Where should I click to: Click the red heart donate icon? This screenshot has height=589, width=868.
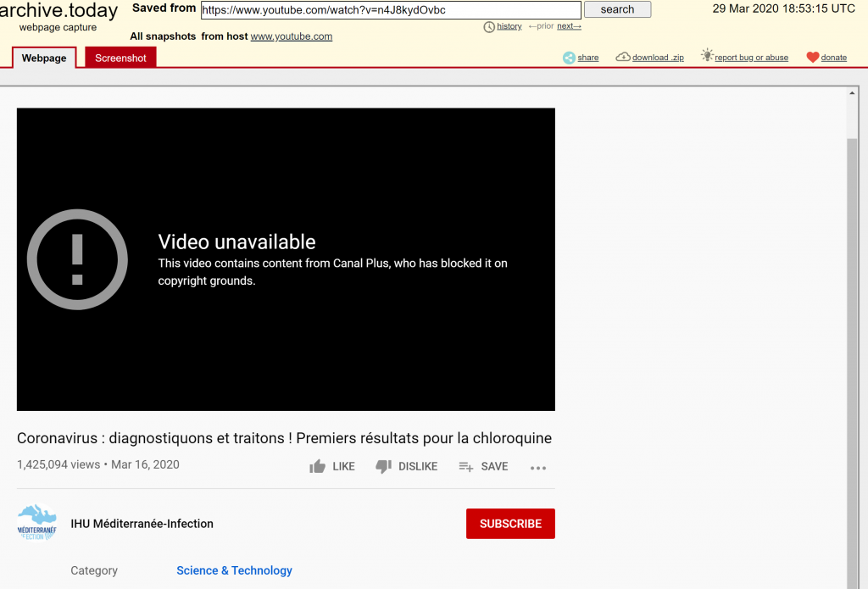813,57
